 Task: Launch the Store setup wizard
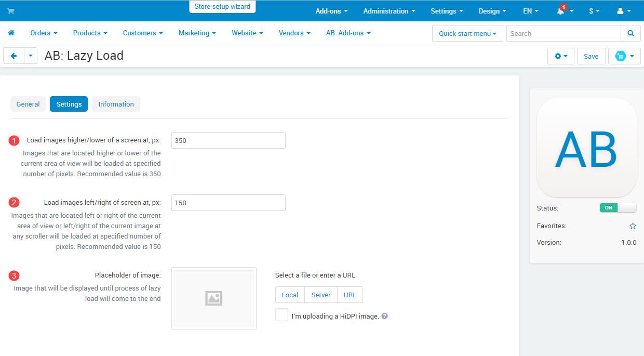tap(222, 7)
